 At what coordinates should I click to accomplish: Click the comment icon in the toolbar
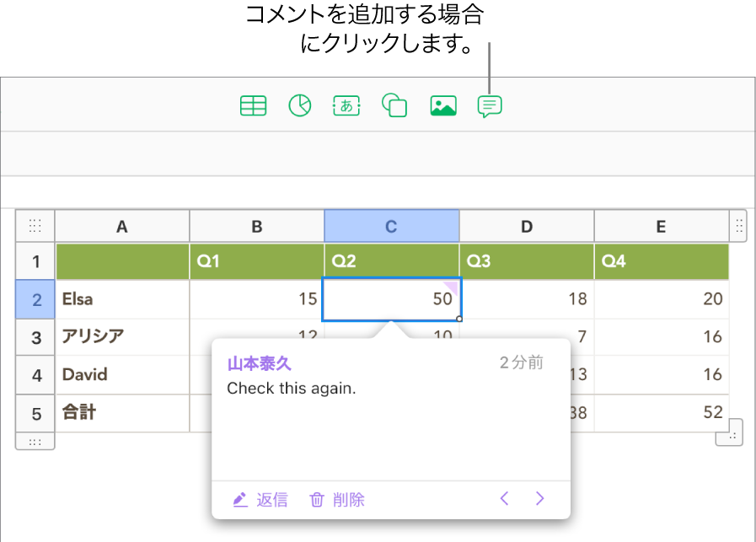[x=490, y=105]
